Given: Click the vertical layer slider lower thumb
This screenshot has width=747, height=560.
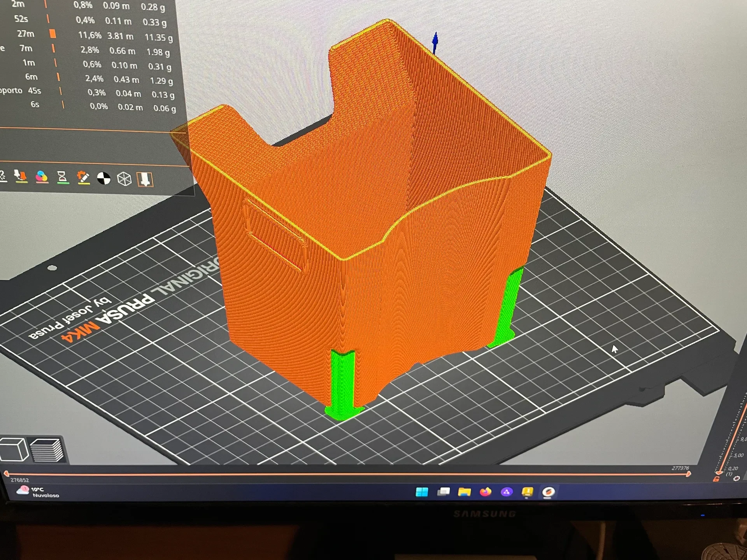Looking at the screenshot, I should point(719,472).
